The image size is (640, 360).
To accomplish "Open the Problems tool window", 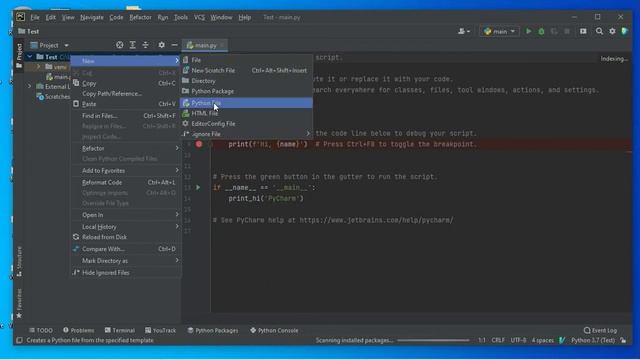I will point(78,330).
